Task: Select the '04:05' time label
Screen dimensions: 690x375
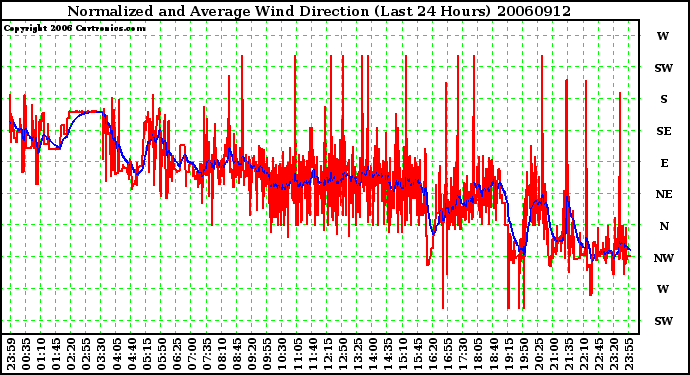Action: point(117,354)
